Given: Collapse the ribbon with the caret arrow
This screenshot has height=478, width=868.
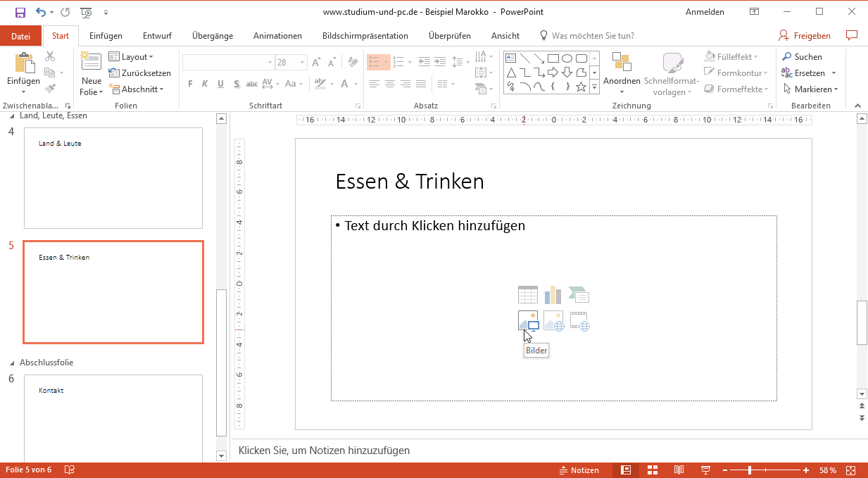Looking at the screenshot, I should coord(857,106).
